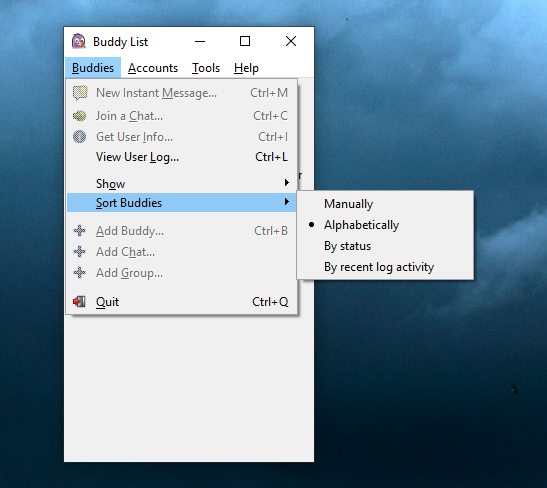Select the Sort Buddies menu item

pyautogui.click(x=181, y=202)
